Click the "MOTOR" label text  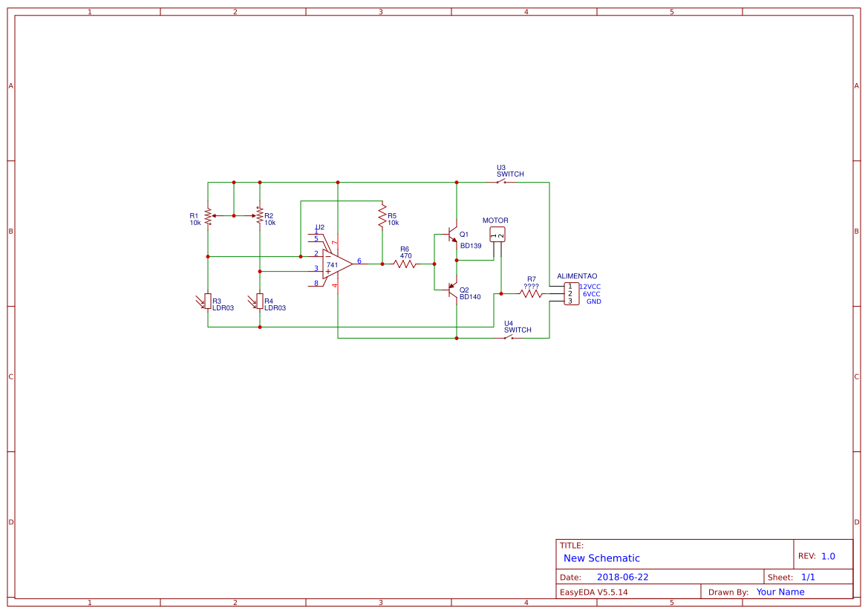click(x=495, y=221)
